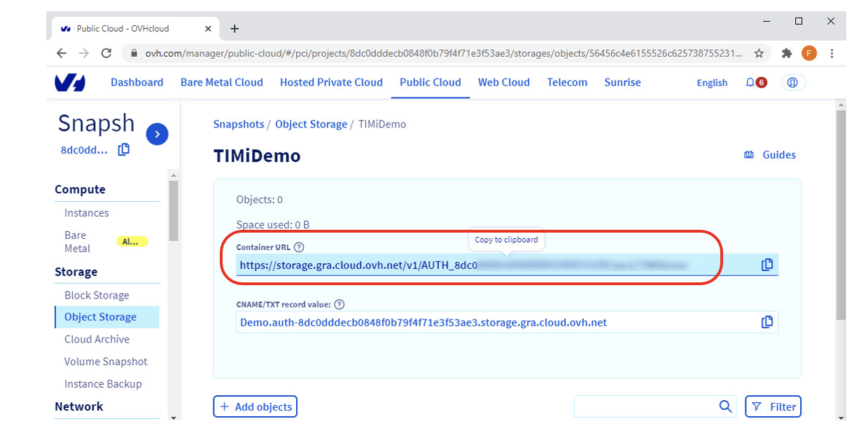
Task: Copy the project ID beside 8dc0dd...
Action: coord(124,149)
